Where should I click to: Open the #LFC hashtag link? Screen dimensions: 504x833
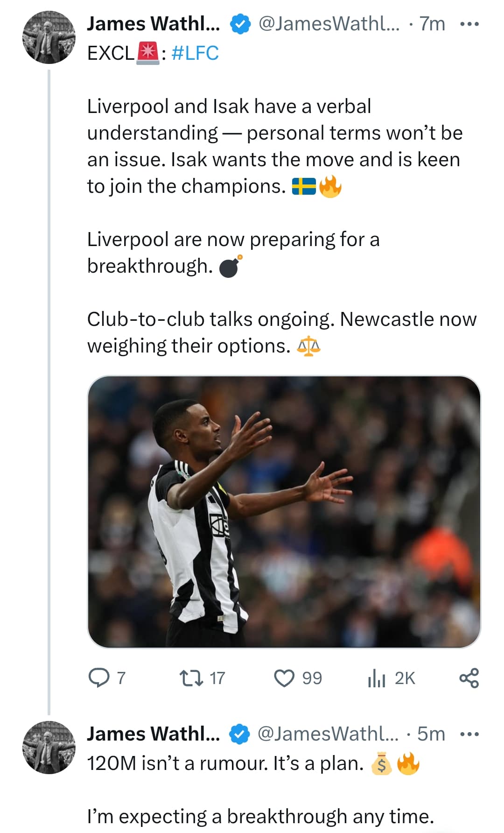(195, 53)
